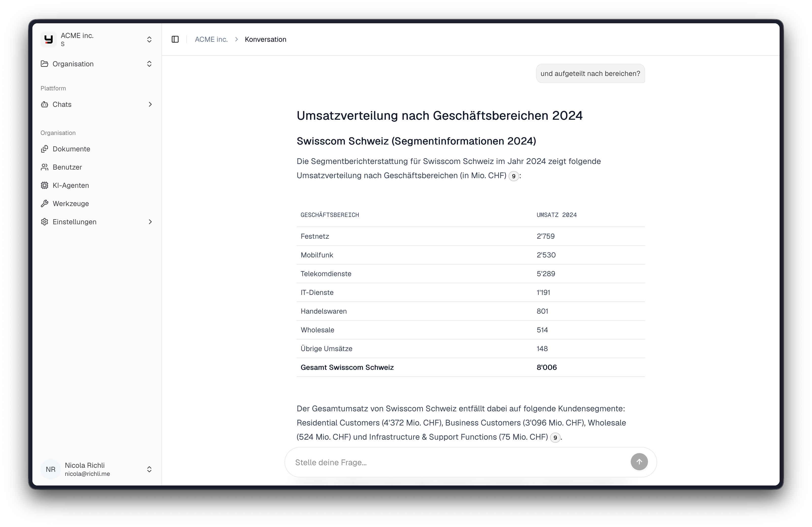This screenshot has height=527, width=812.
Task: Click the Dokumente files icon
Action: [44, 149]
